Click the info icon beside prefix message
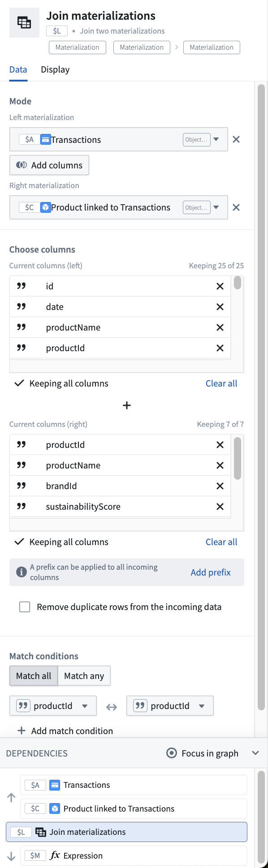Viewport: 268px width, 868px height. click(x=21, y=572)
